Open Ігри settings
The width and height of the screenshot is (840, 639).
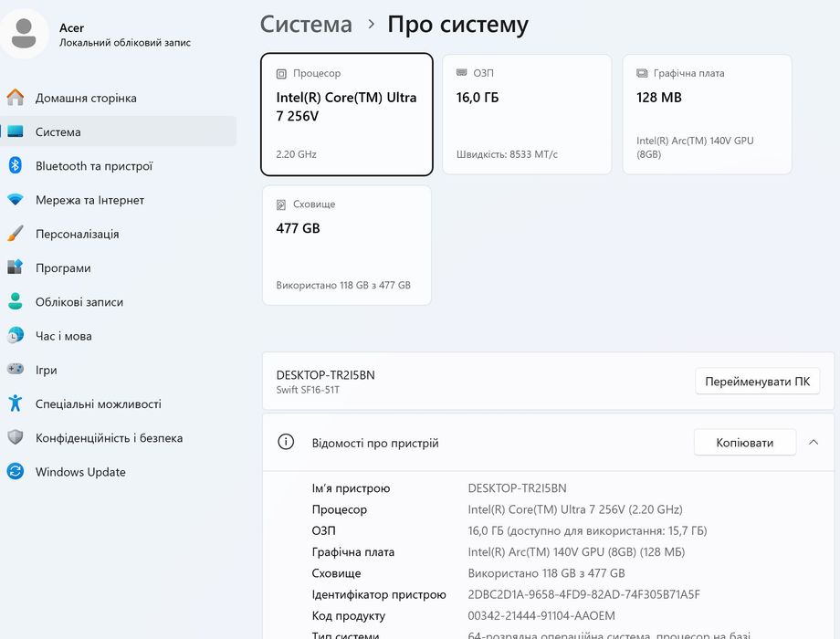coord(118,370)
